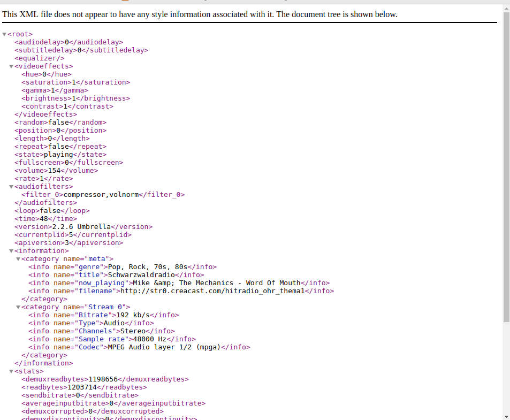Click the Codec value "MPEG Audio layer 1/2"
This screenshot has width=510, height=420.
164,347
